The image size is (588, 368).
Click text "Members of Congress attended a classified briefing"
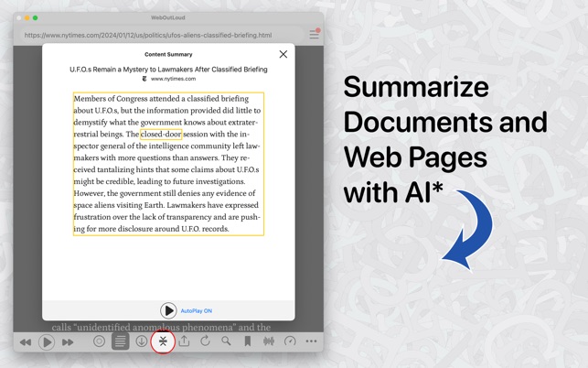[x=161, y=99]
